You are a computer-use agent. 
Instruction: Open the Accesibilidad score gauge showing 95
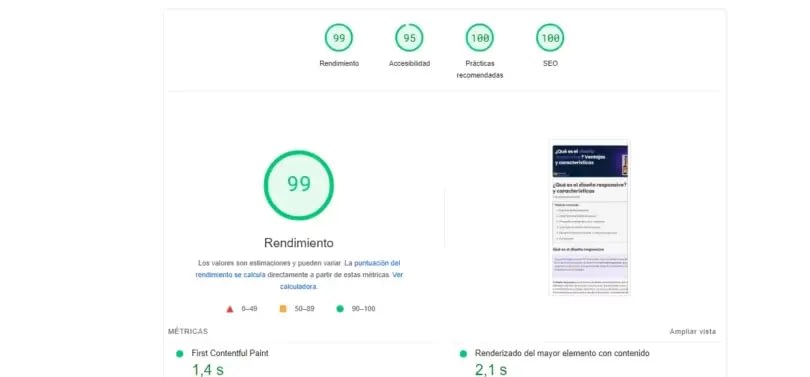(x=409, y=38)
